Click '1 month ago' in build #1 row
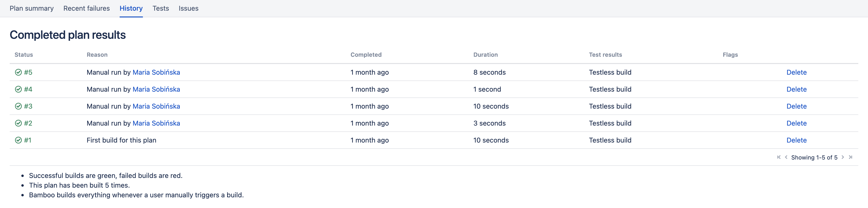868x208 pixels. pyautogui.click(x=370, y=140)
